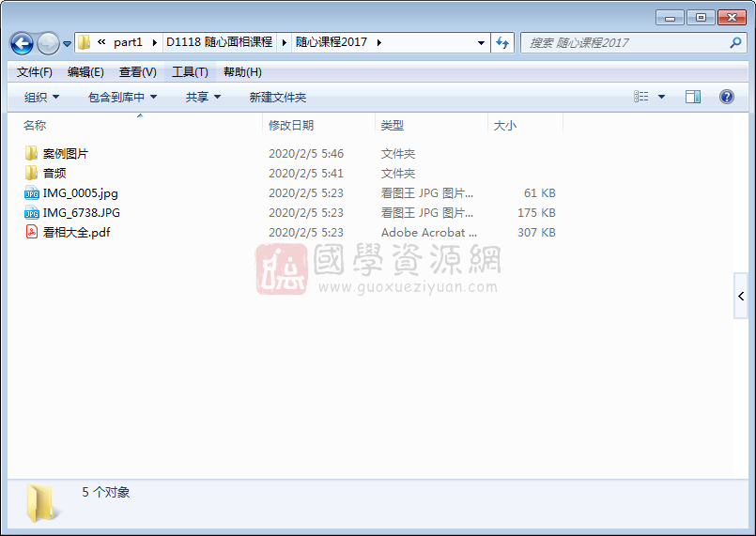
Task: Click the 175 KB size cell
Action: tap(536, 212)
